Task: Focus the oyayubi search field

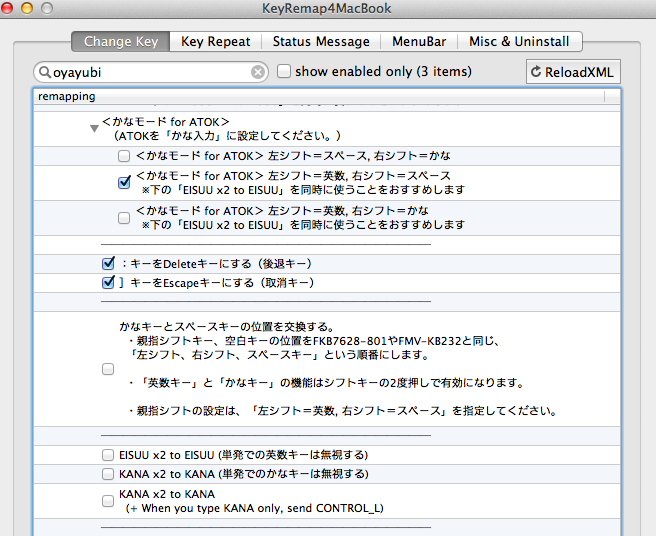Action: pos(151,72)
